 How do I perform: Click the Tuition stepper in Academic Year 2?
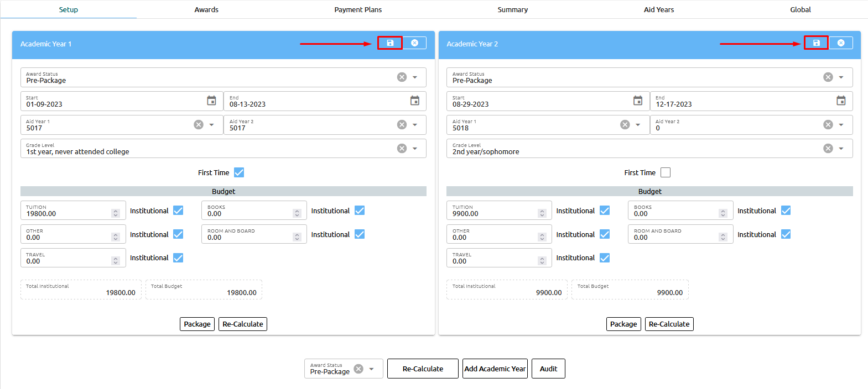coord(542,213)
